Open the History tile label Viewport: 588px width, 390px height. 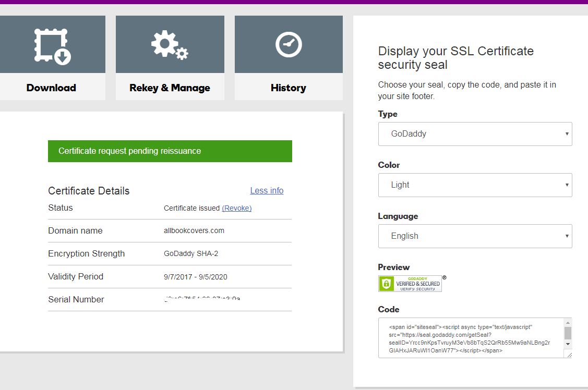click(x=289, y=88)
